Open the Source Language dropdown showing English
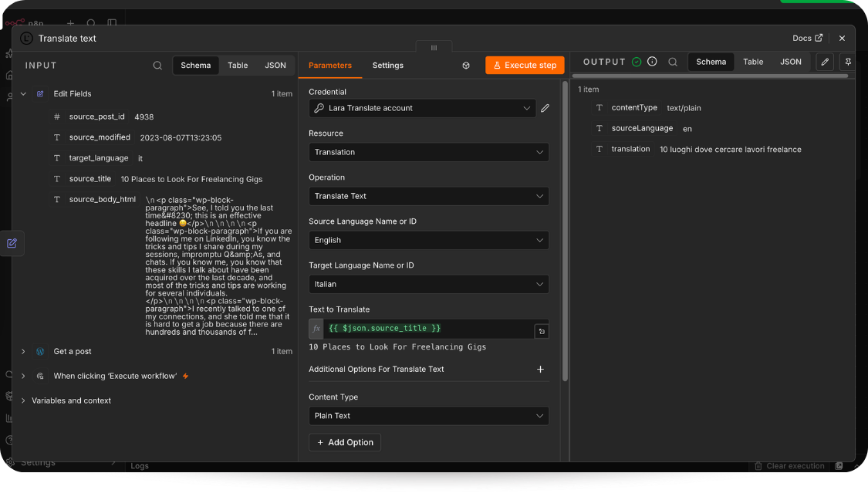 pos(429,240)
